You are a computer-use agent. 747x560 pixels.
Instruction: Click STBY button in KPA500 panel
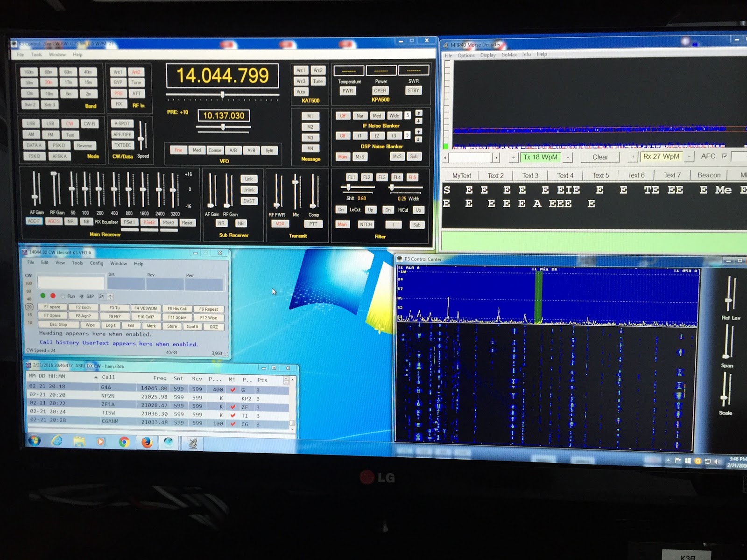413,91
